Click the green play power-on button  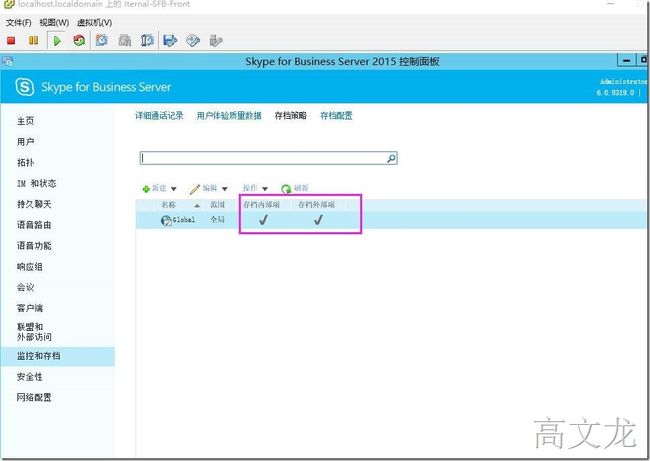point(57,41)
